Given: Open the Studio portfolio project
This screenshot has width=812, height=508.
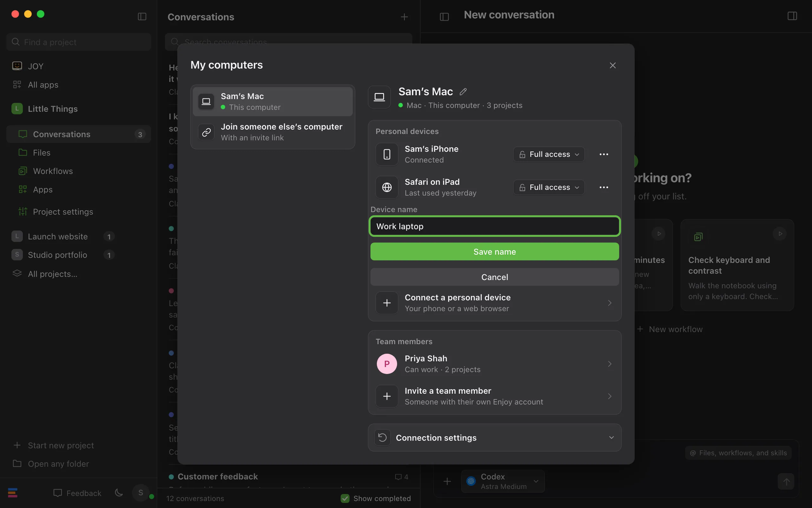Looking at the screenshot, I should (64, 255).
